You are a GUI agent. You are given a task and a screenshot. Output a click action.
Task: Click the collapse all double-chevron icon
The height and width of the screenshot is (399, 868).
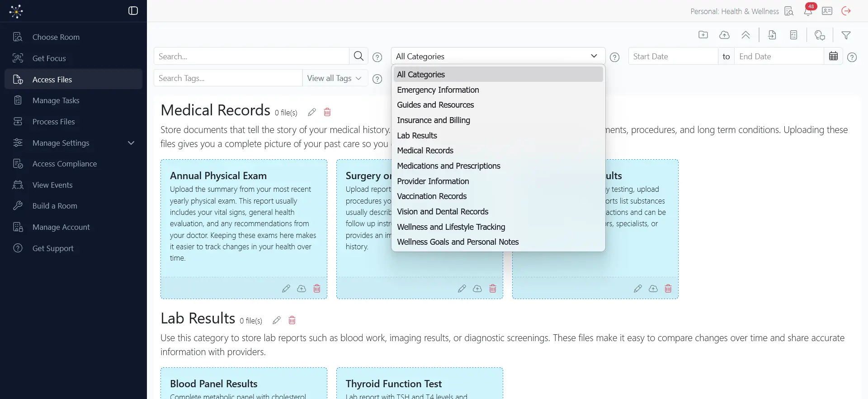[746, 35]
